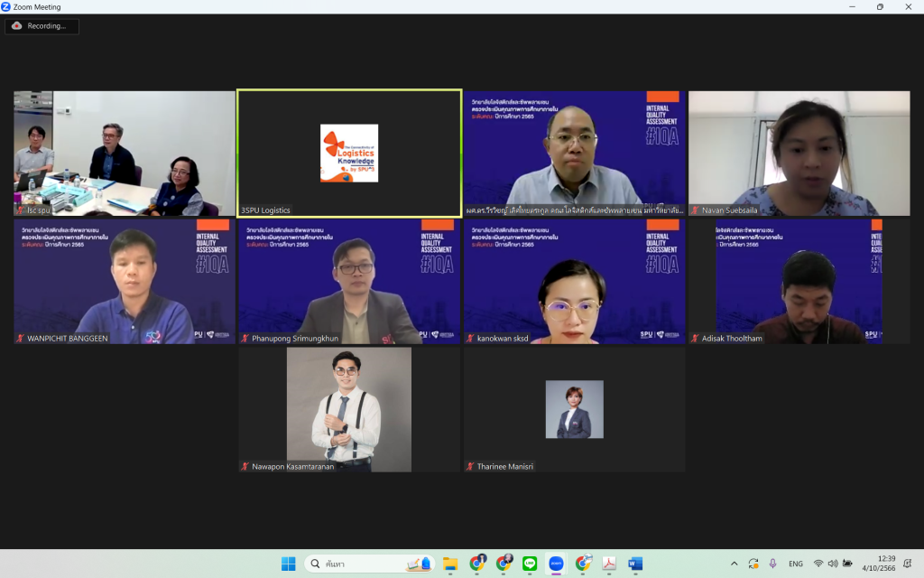The image size is (924, 578).
Task: Click the Zoom logo in the title bar
Action: [6, 7]
